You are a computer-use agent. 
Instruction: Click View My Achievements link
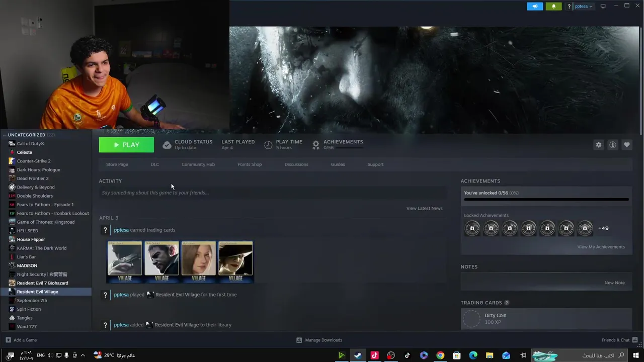(601, 247)
